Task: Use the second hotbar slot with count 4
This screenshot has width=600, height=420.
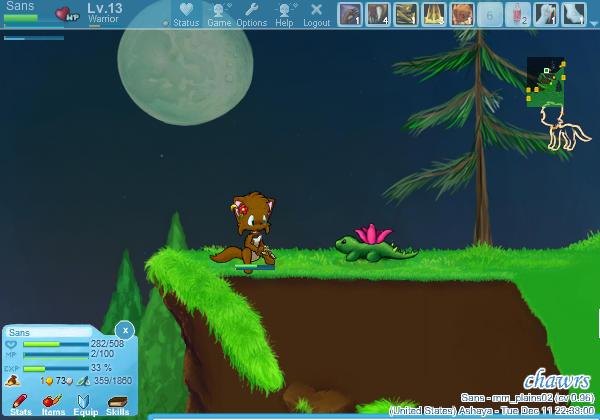Action: [x=378, y=14]
